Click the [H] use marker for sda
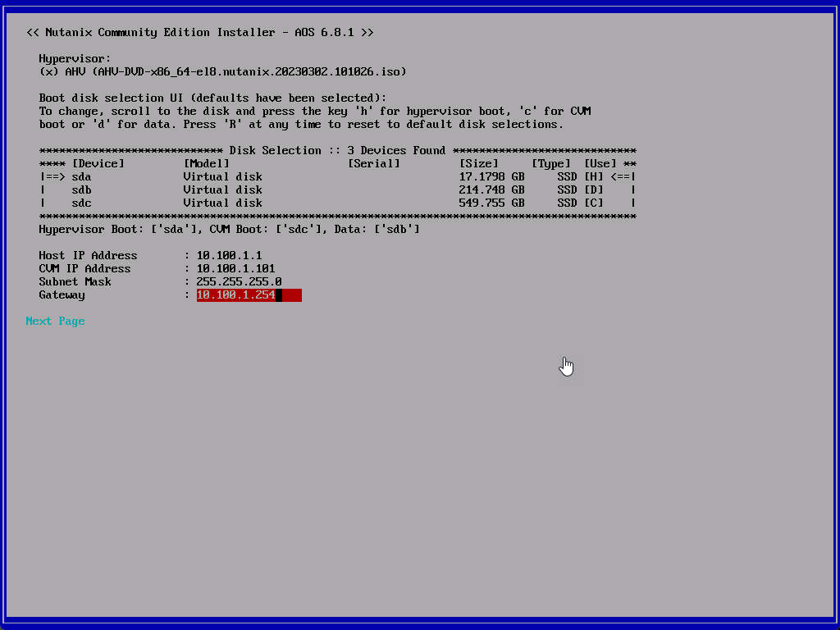 [x=593, y=176]
